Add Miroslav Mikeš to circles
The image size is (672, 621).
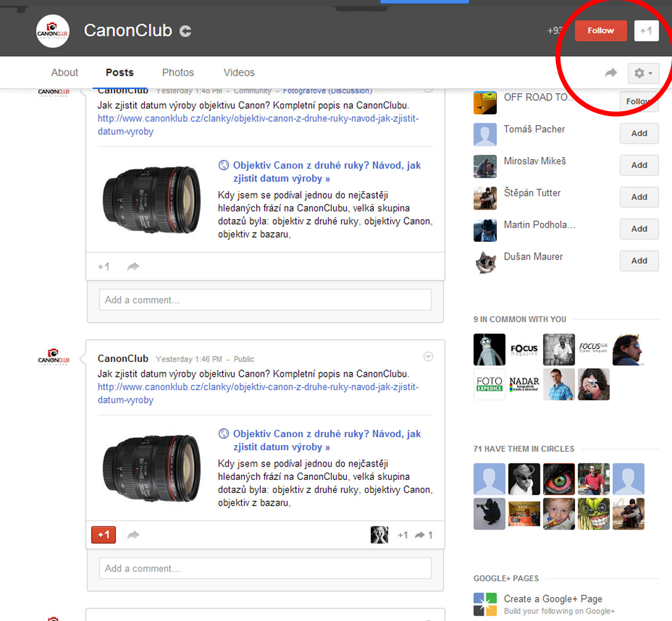click(639, 165)
